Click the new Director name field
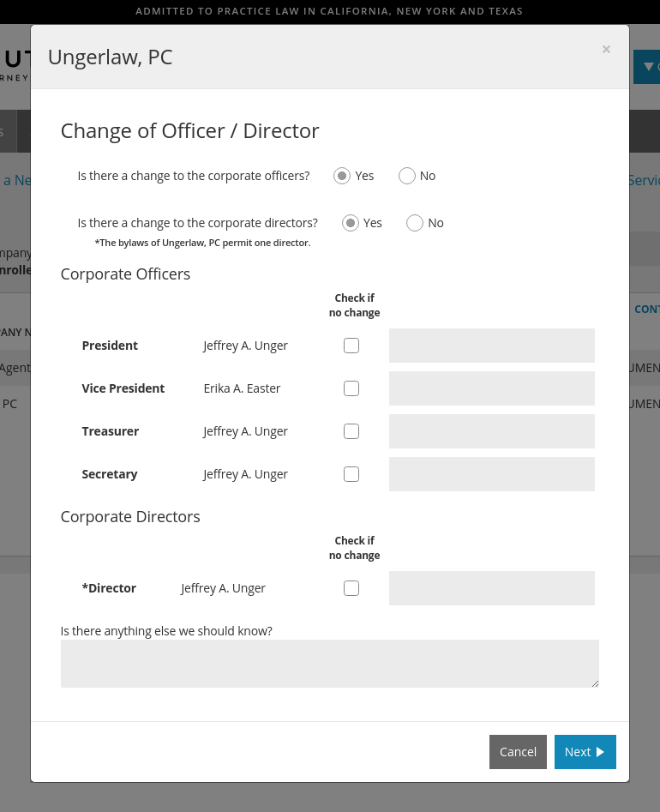 pyautogui.click(x=491, y=588)
